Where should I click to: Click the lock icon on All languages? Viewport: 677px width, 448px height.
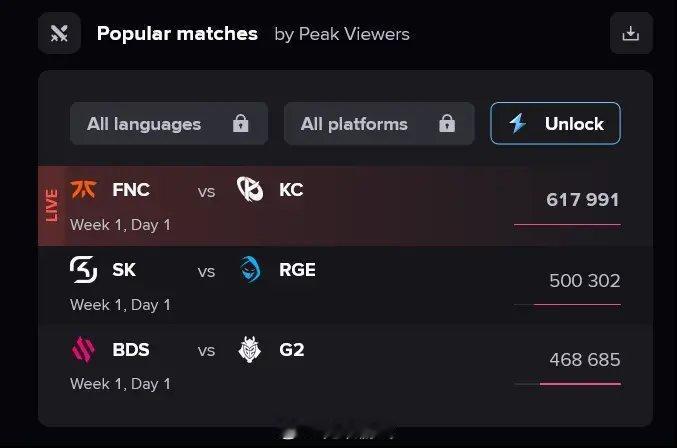240,124
